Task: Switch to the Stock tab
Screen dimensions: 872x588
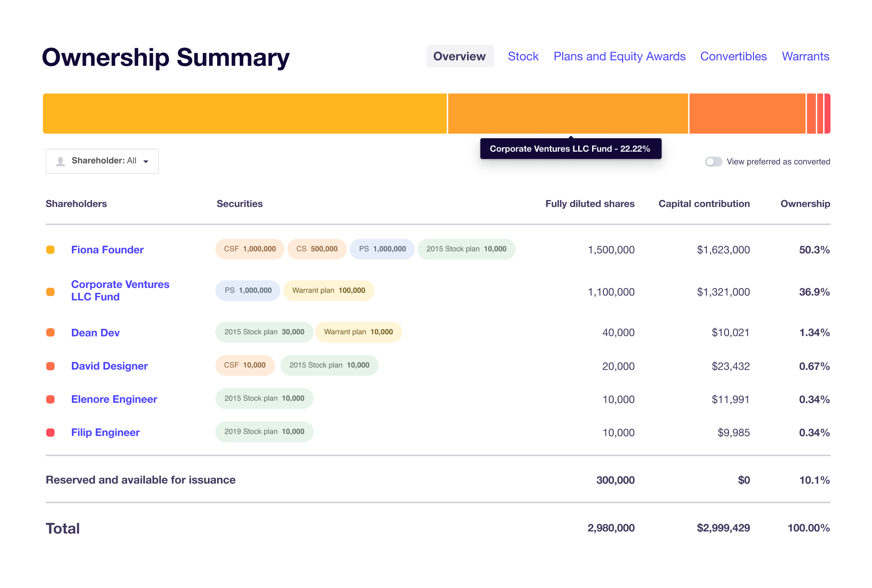Action: click(523, 56)
